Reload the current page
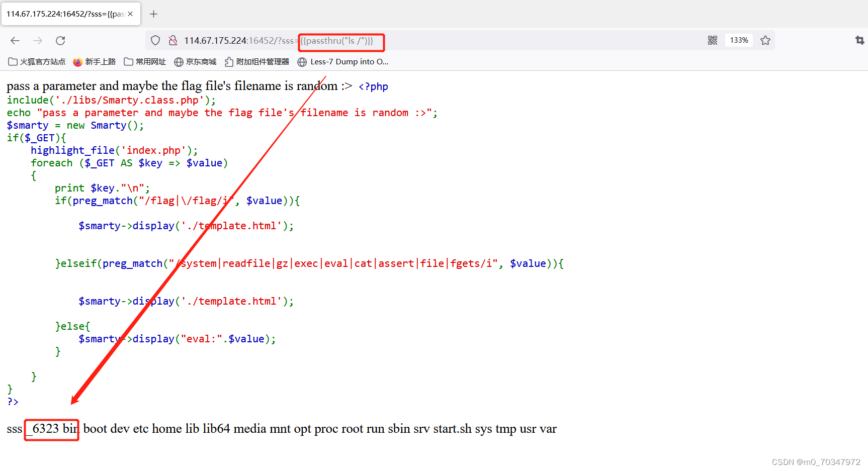Viewport: 868px width, 471px height. click(60, 40)
